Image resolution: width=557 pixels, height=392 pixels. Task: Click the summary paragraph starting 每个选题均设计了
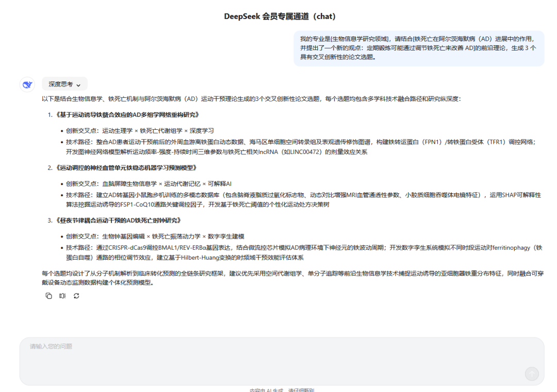[292, 278]
